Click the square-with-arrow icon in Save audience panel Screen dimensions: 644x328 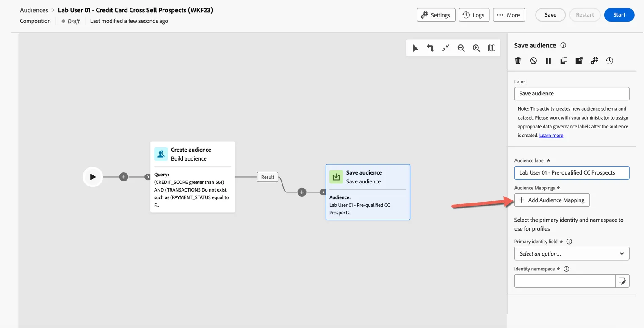[x=579, y=61]
